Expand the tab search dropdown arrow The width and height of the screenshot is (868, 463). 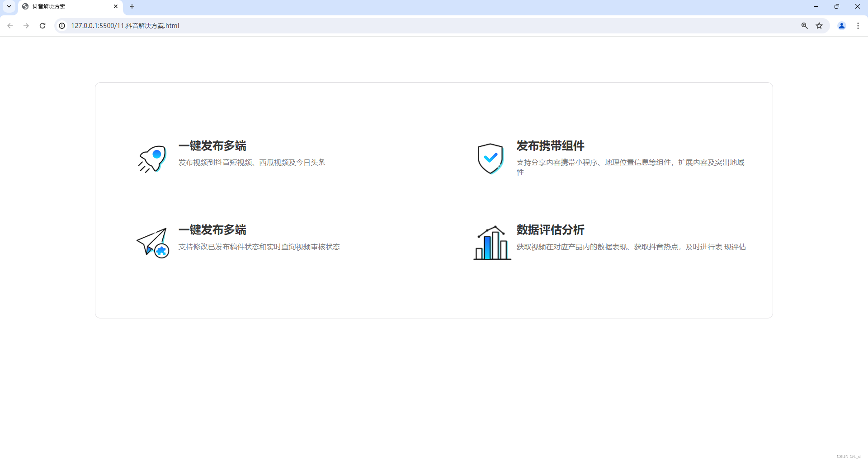9,6
